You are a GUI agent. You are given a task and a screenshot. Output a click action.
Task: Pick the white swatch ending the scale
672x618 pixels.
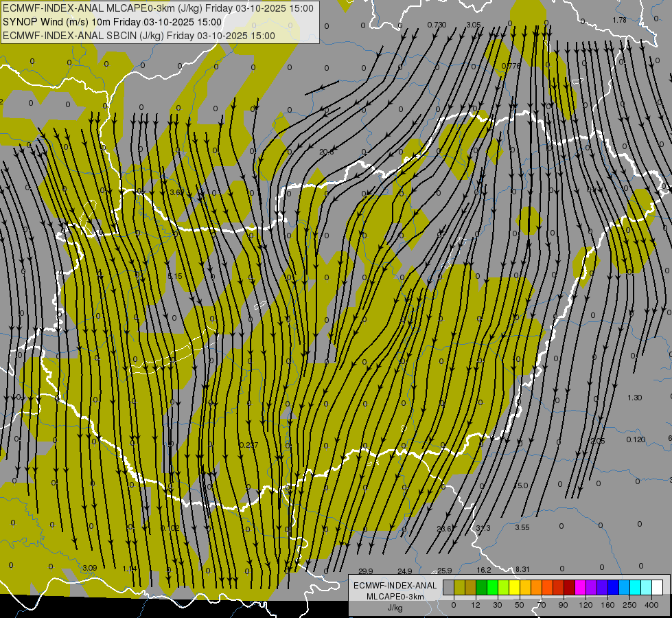pos(657,587)
